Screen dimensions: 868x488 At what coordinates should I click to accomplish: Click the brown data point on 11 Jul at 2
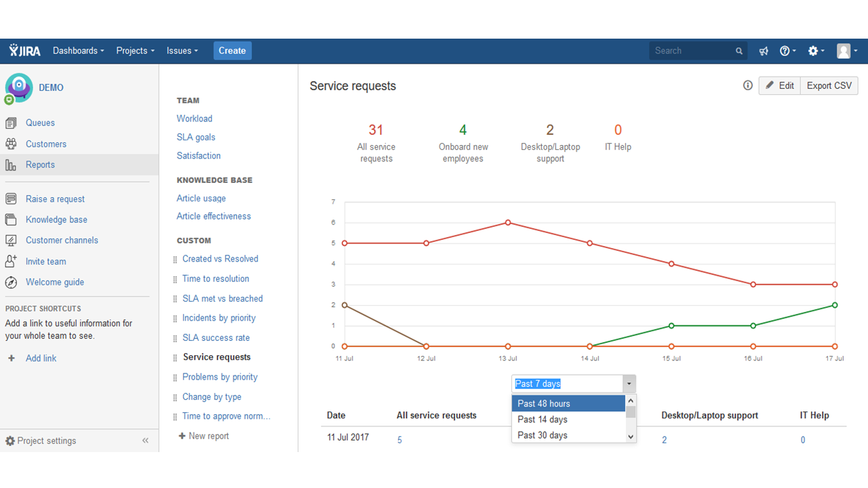(344, 305)
